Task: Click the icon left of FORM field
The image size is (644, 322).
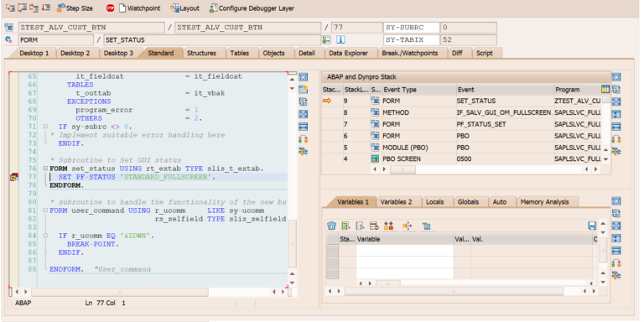Action: (8, 40)
